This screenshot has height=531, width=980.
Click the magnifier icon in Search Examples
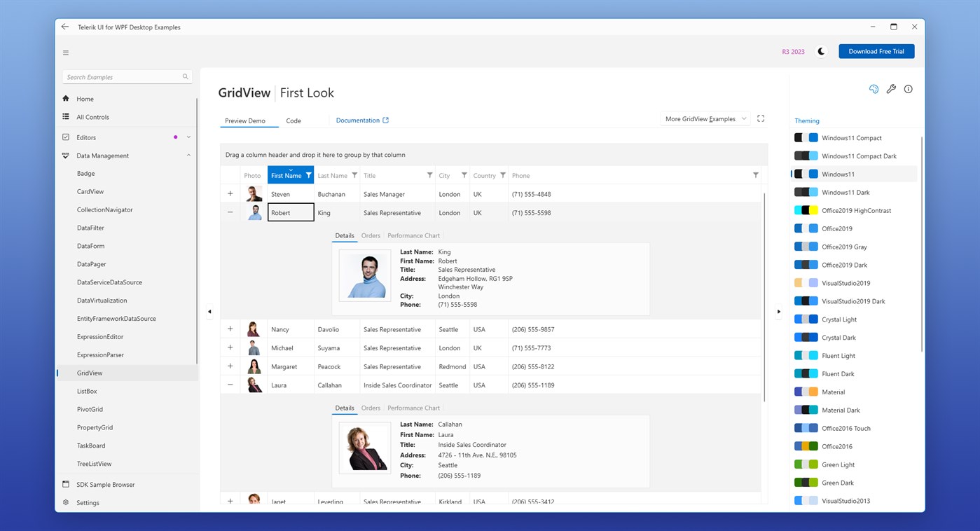(x=185, y=76)
